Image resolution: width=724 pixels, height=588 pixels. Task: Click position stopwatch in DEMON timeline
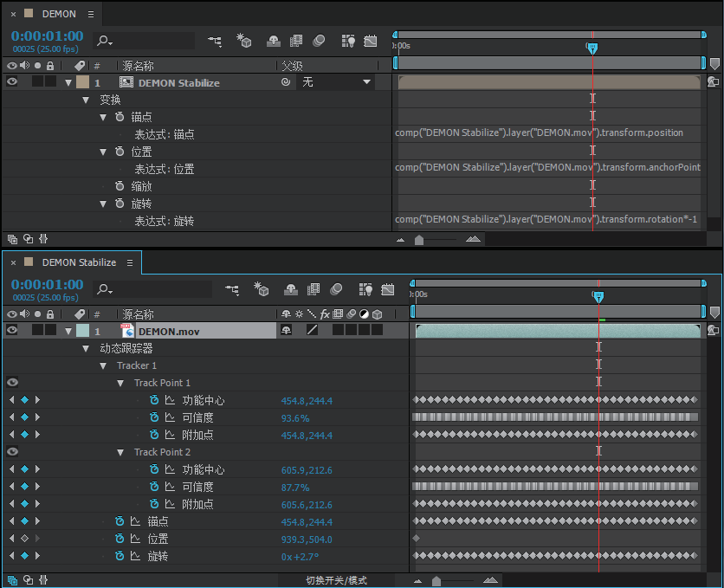coord(120,152)
